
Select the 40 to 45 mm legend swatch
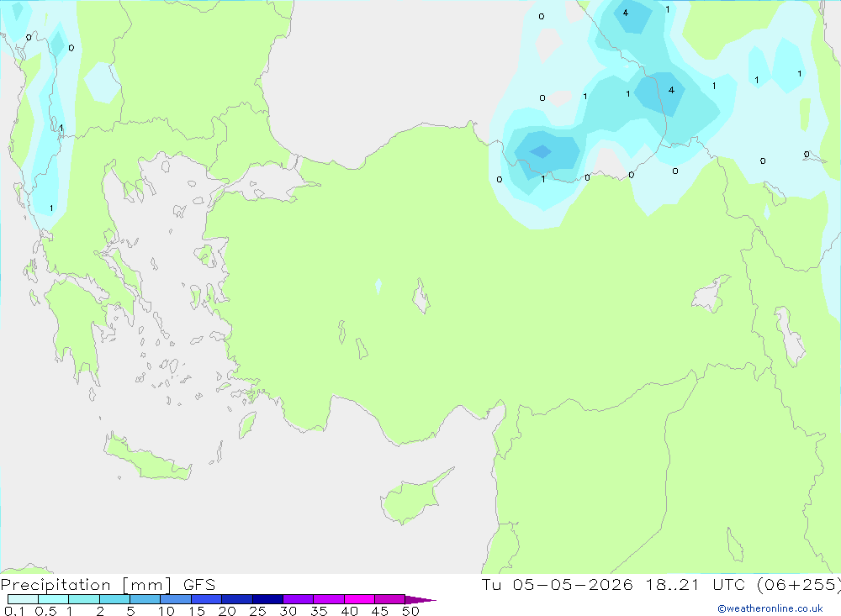[x=359, y=599]
